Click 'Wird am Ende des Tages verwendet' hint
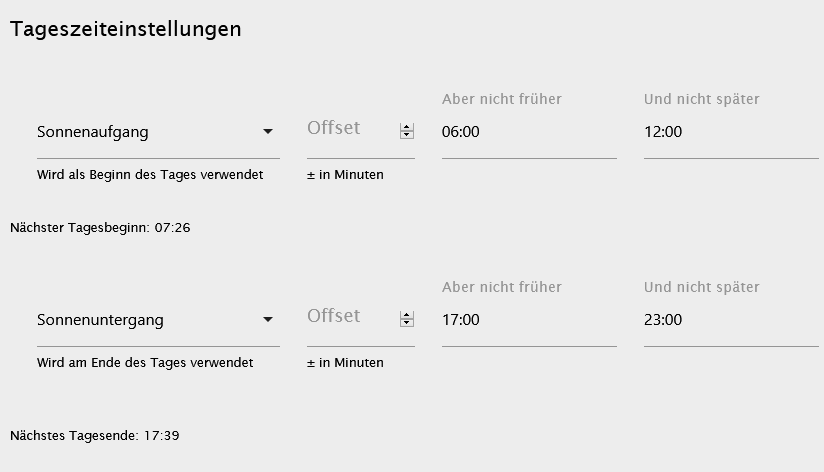Viewport: 824px width, 472px height. tap(145, 363)
